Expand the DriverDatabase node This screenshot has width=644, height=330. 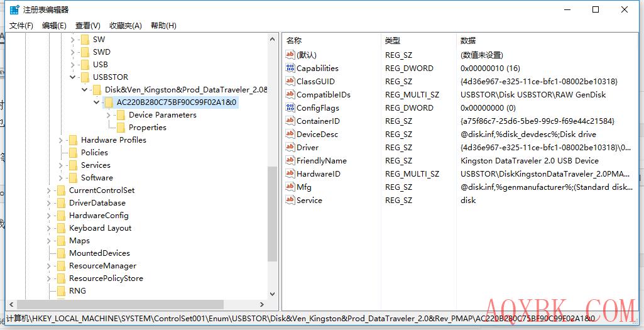click(x=49, y=203)
